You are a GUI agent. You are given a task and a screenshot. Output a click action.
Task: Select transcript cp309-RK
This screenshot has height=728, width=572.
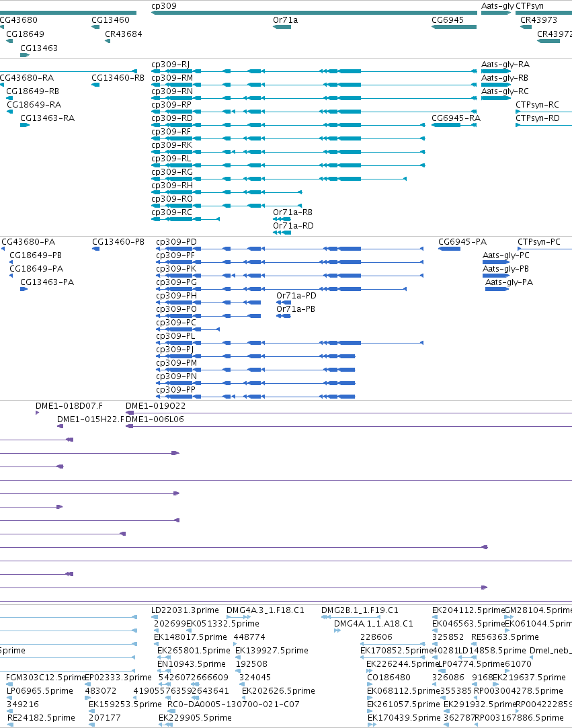172,145
